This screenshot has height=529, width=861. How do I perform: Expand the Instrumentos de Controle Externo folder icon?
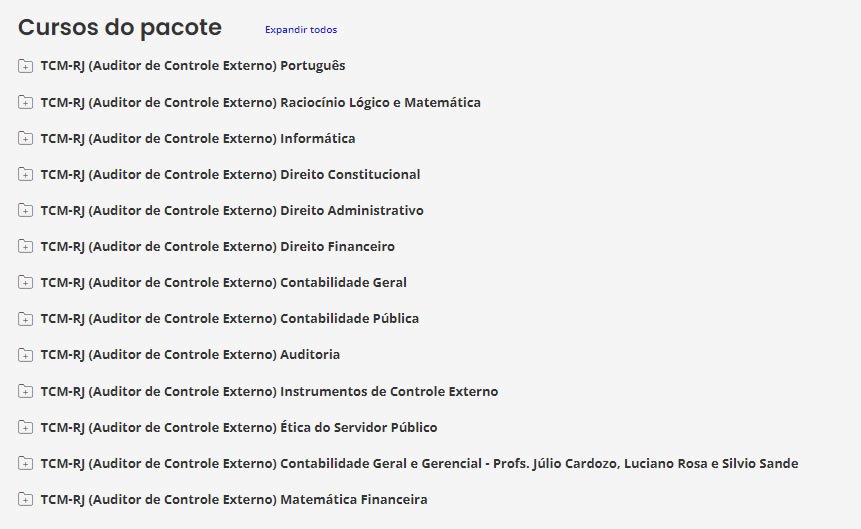click(25, 391)
